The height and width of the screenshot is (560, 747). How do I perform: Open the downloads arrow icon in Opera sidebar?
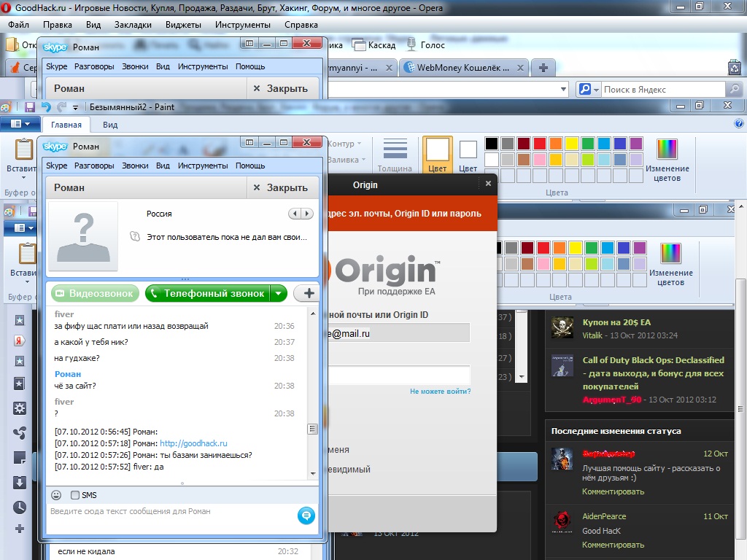(20, 483)
